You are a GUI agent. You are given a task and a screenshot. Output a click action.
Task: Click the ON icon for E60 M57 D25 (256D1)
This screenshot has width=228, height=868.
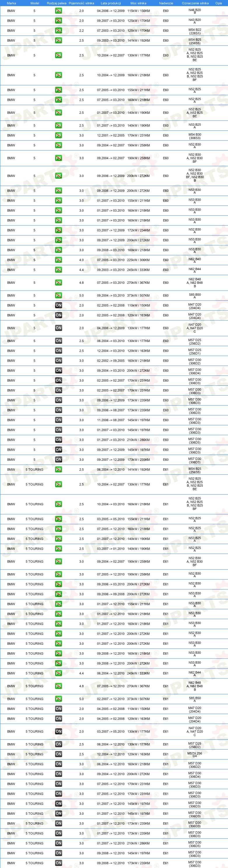coord(58,351)
